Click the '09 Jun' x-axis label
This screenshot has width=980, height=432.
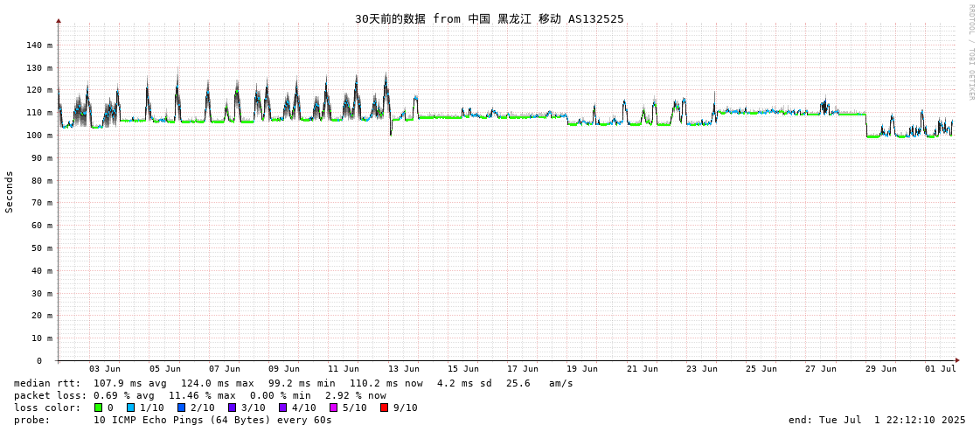coord(284,369)
